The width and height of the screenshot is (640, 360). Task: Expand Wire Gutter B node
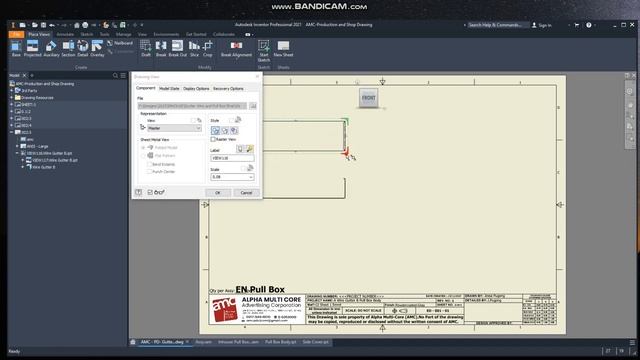pyautogui.click(x=23, y=167)
